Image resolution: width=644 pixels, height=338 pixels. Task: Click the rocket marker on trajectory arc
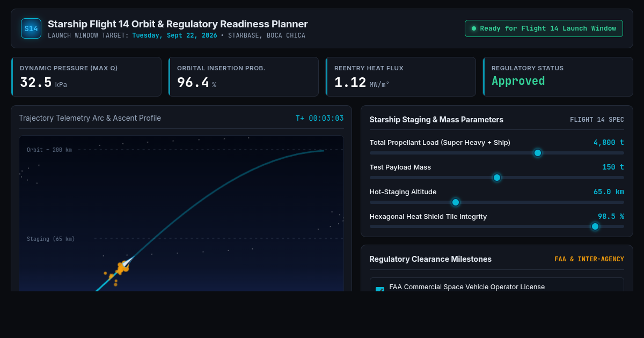[x=127, y=262]
